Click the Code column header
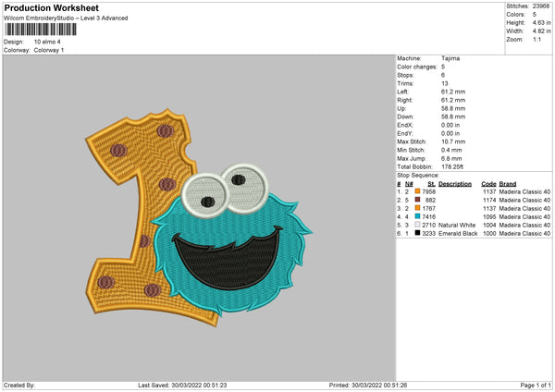This screenshot has height=392, width=555. pyautogui.click(x=488, y=183)
